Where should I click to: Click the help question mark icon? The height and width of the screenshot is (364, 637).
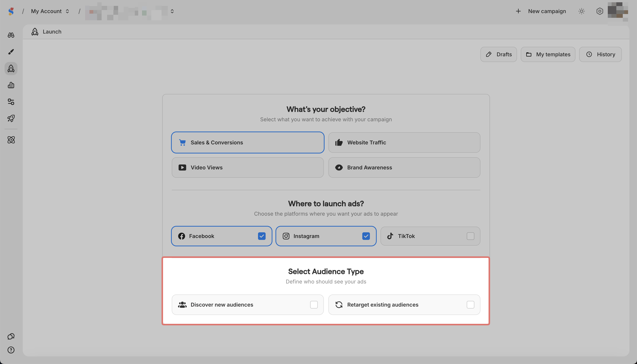pyautogui.click(x=11, y=350)
